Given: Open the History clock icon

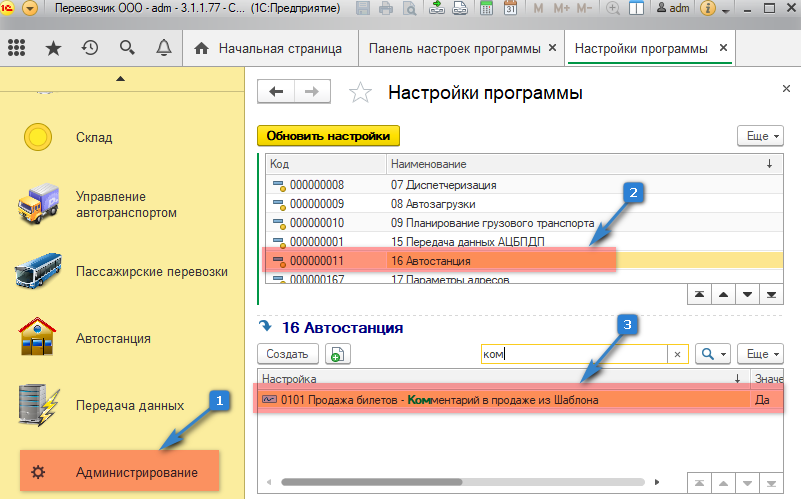Looking at the screenshot, I should 90,48.
